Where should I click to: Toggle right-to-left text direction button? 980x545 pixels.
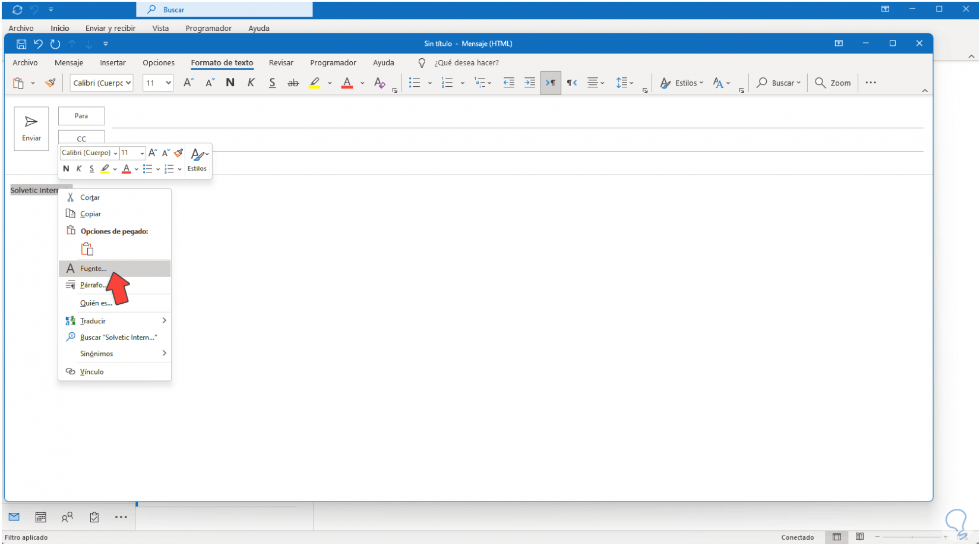(571, 83)
